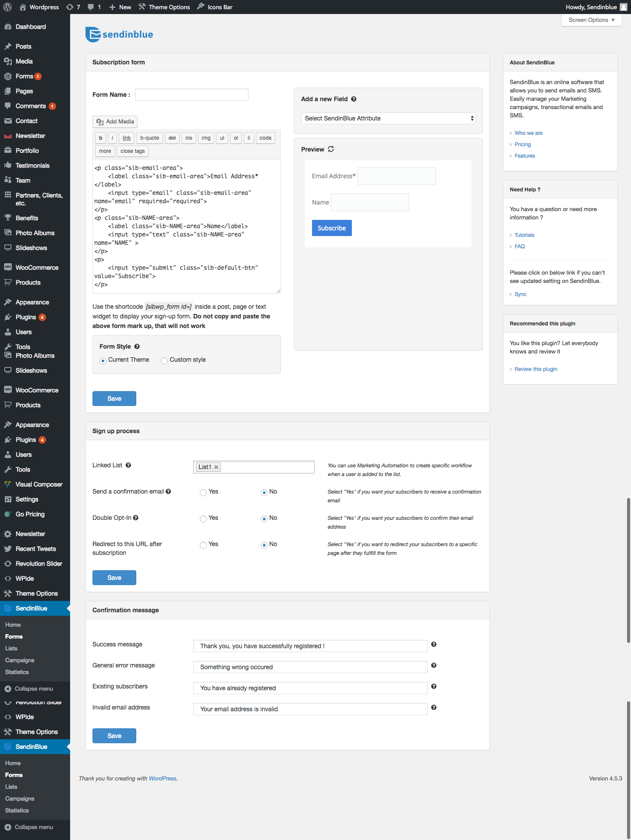Screen dimensions: 631x840
Task: Select the Custom style radio button
Action: [164, 360]
